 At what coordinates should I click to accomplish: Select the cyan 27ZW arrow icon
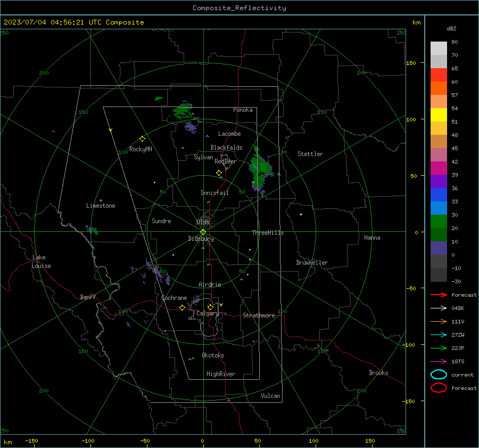click(439, 335)
